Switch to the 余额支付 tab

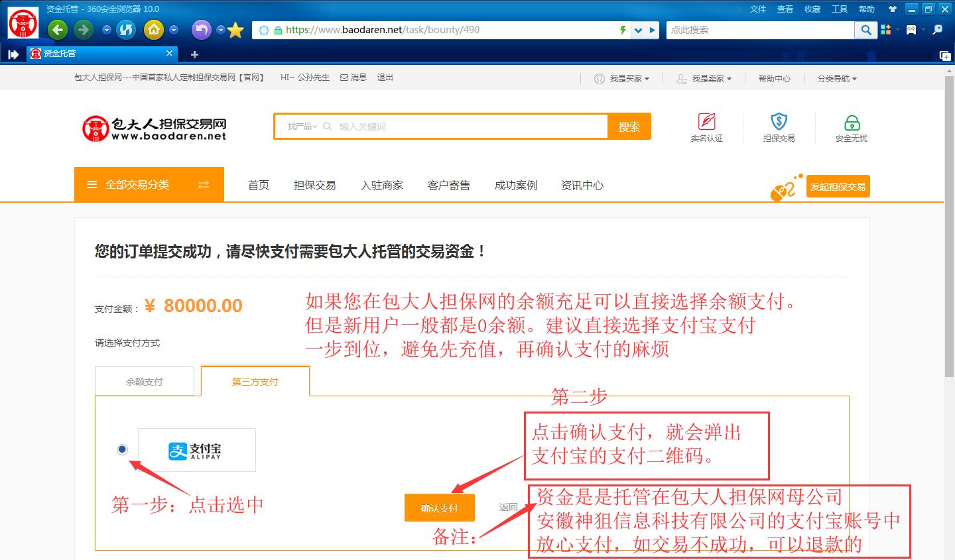[145, 382]
